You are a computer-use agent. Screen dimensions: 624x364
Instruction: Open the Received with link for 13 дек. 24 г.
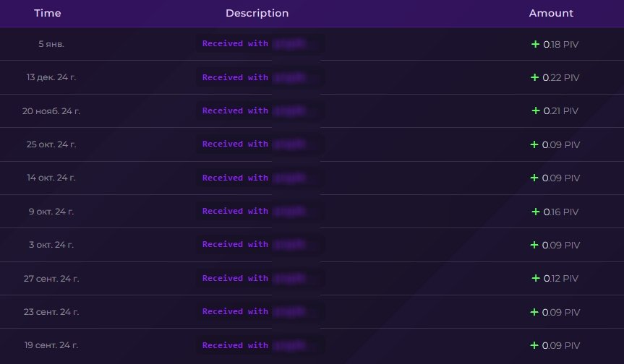pos(235,77)
